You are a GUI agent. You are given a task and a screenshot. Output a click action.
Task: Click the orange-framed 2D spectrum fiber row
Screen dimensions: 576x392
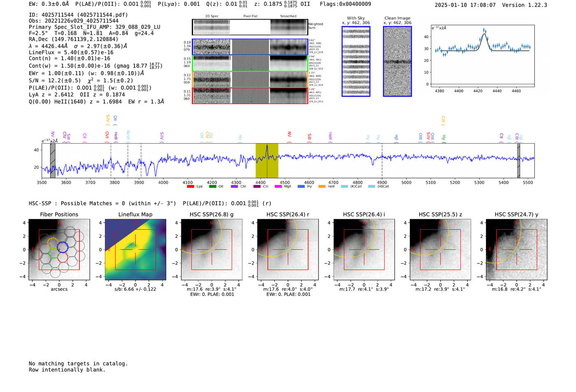[250, 79]
